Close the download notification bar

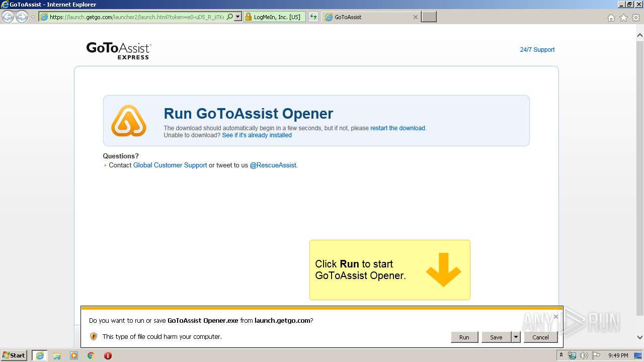point(556,317)
